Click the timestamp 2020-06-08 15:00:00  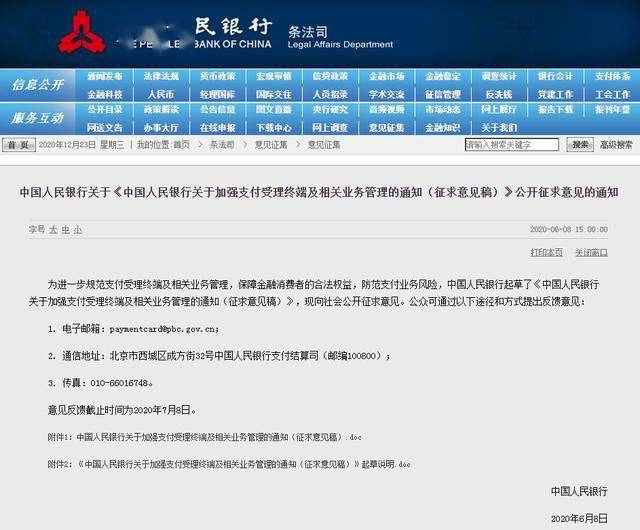(569, 229)
